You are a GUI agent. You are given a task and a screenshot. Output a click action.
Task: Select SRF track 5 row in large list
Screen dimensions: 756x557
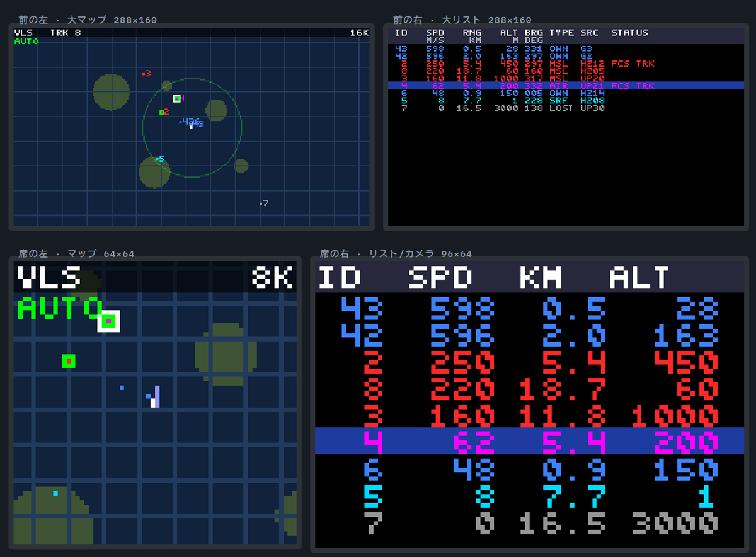point(566,101)
